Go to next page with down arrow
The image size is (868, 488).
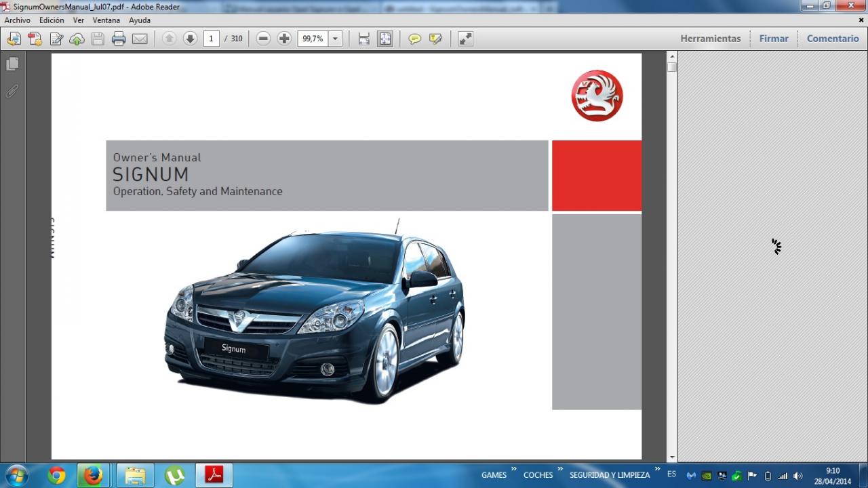pos(190,39)
